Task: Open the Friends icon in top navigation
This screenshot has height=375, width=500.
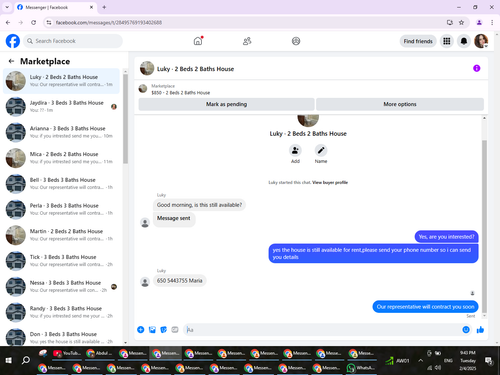Action: 247,41
